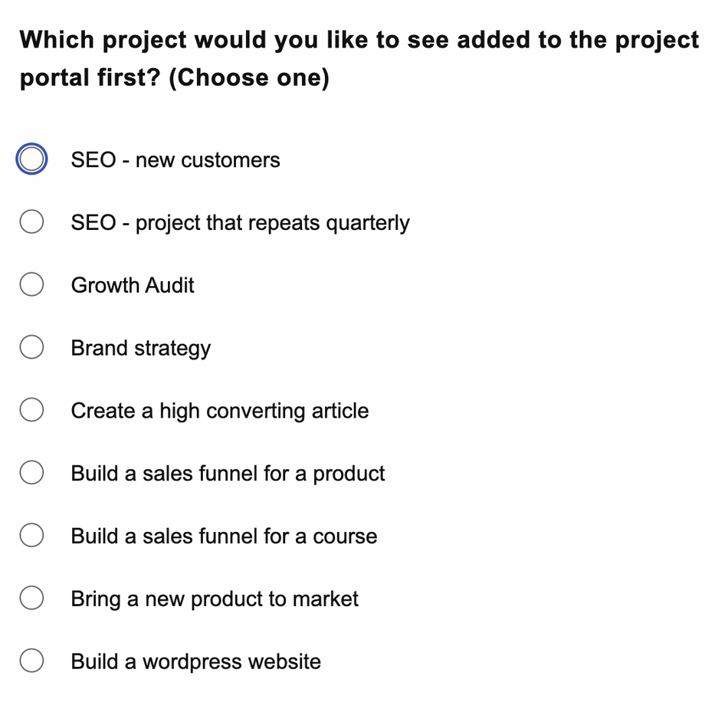The image size is (728, 712).
Task: Select 'Build a wordpress website' radio button
Action: [31, 661]
